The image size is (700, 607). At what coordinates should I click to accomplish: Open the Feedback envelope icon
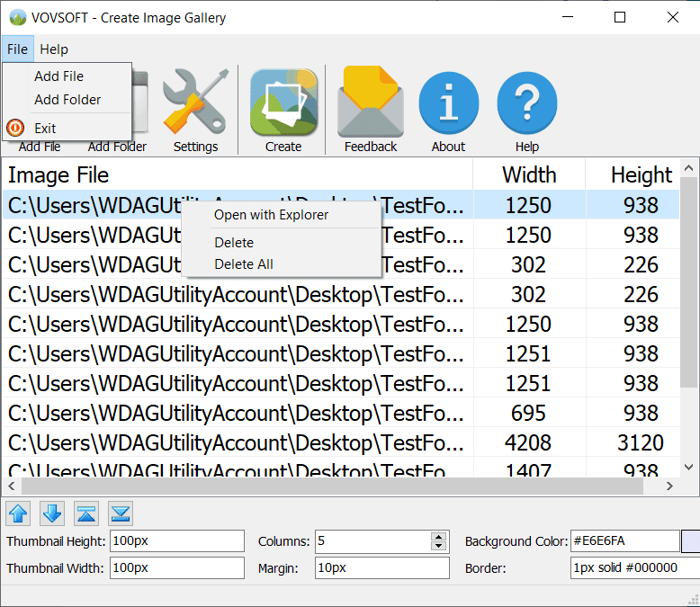[x=370, y=103]
